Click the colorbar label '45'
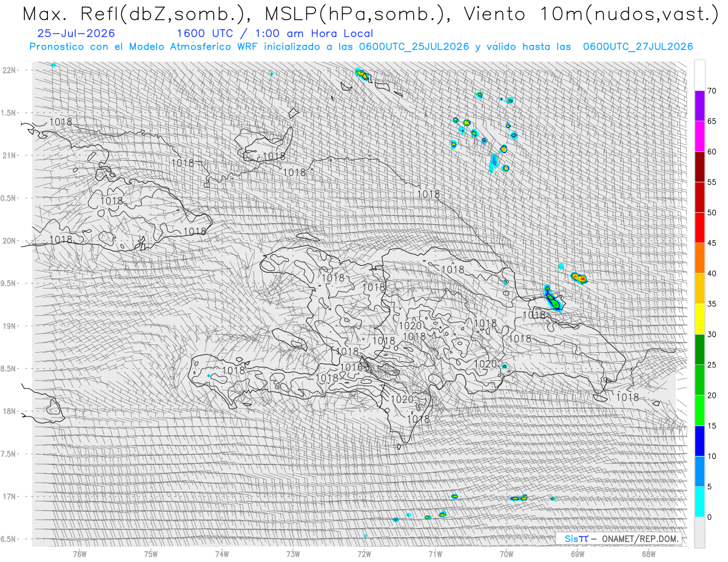728x562 pixels. [712, 243]
